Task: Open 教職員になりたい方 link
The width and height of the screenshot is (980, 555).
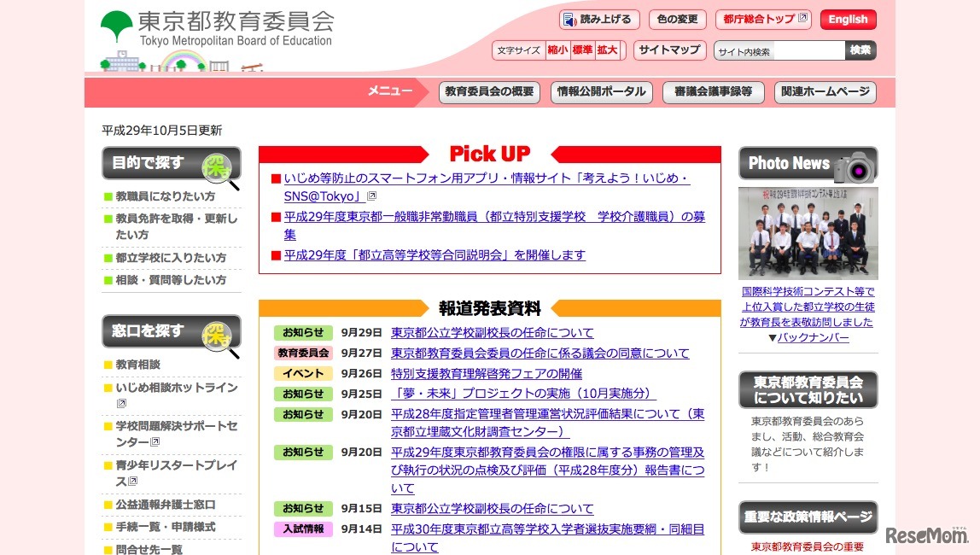Action: (165, 196)
